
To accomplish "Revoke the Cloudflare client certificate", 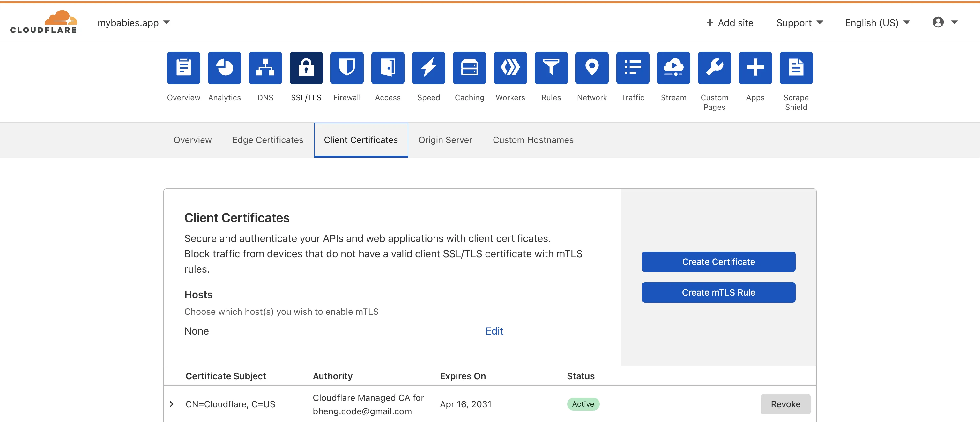I will (x=785, y=404).
